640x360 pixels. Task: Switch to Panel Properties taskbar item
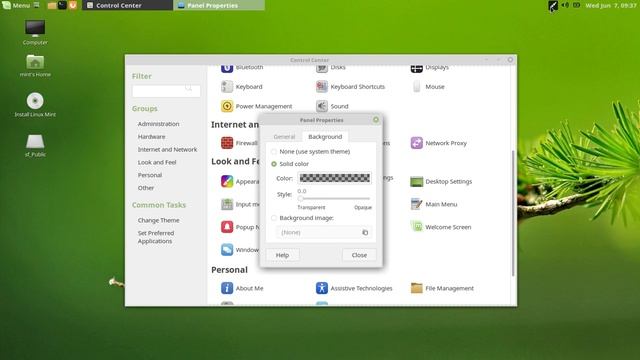[x=219, y=5]
